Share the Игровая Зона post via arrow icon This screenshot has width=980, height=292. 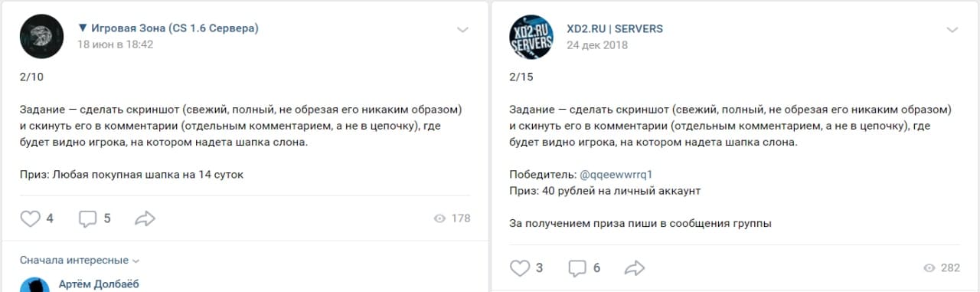[145, 218]
